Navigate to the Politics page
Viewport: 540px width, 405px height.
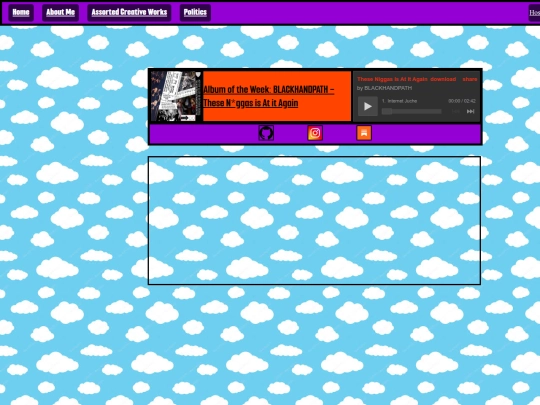click(195, 13)
